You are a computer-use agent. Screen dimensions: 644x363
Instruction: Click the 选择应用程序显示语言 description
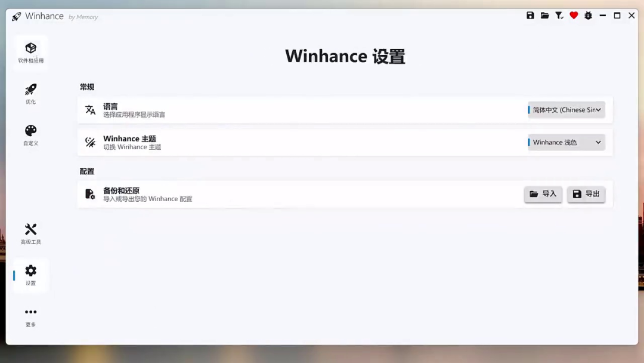click(134, 115)
